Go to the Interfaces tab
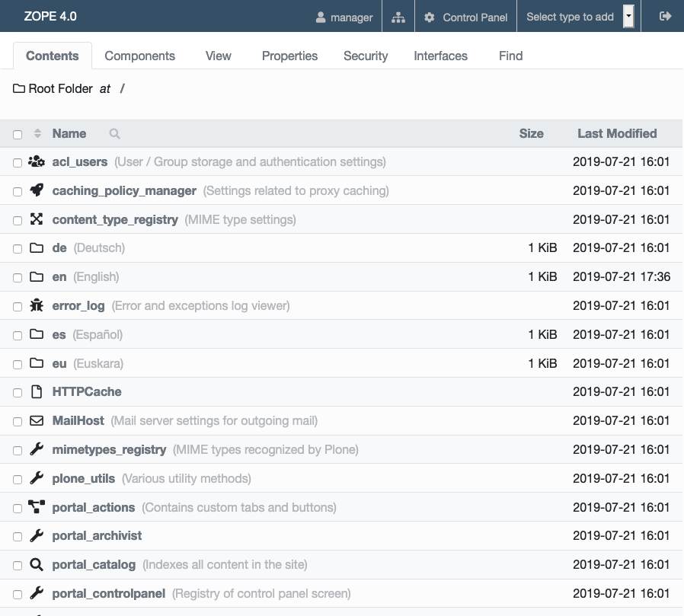This screenshot has width=684, height=616. (x=440, y=56)
